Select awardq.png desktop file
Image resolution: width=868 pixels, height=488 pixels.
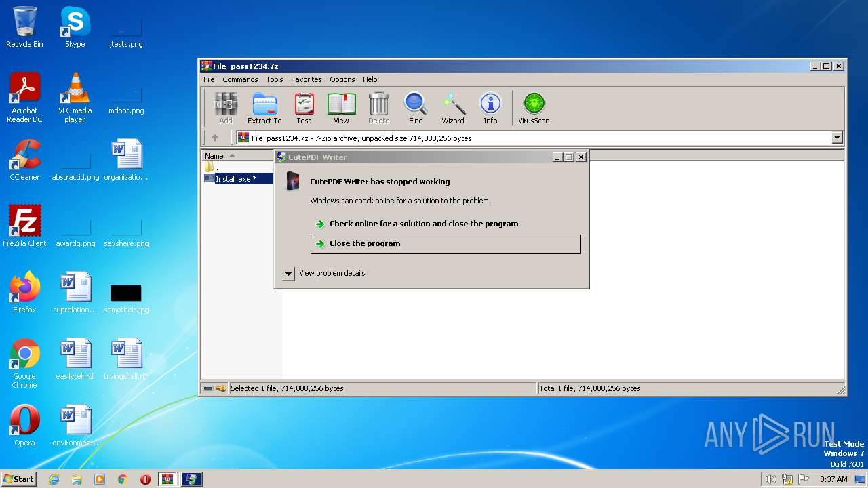click(75, 232)
